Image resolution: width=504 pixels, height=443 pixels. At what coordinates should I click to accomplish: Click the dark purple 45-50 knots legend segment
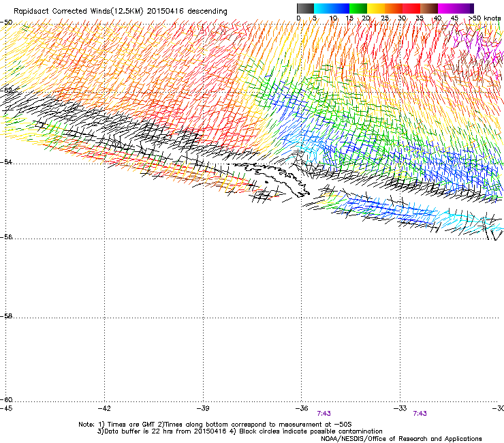pos(464,8)
